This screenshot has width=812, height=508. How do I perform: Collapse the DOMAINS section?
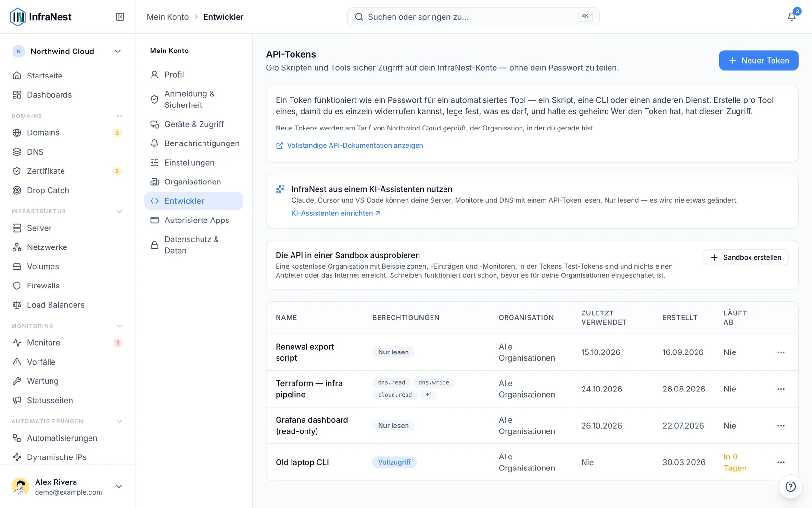[119, 116]
